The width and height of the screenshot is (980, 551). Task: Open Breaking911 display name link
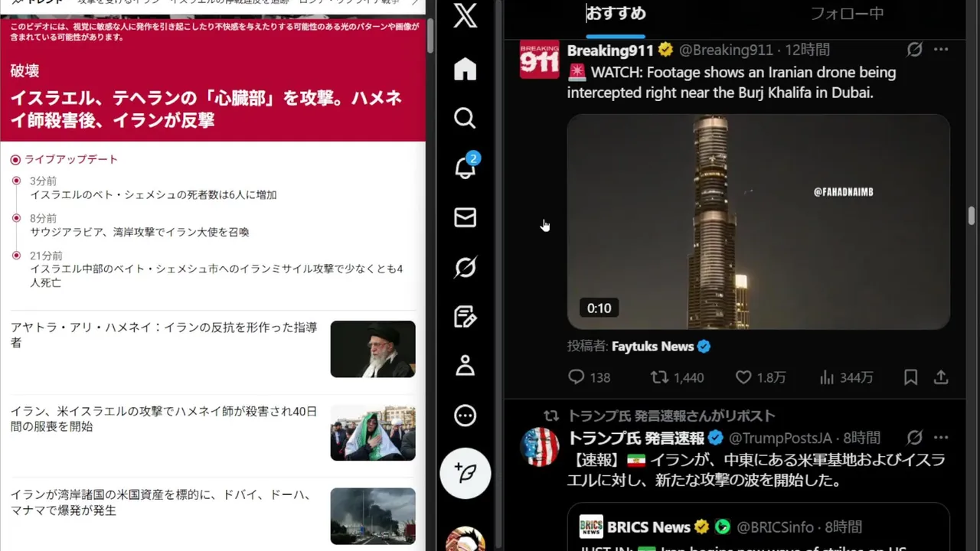[610, 50]
